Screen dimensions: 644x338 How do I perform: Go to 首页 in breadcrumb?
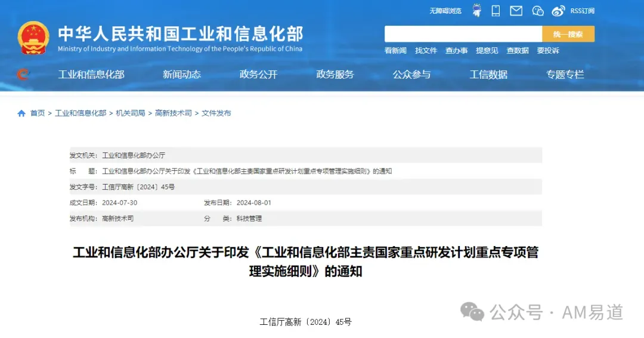[x=38, y=113]
